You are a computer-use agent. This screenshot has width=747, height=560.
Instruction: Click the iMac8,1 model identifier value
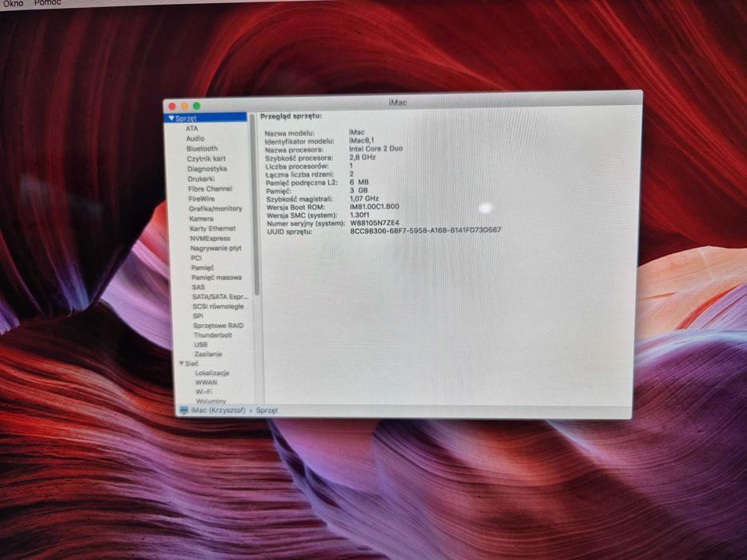click(362, 141)
